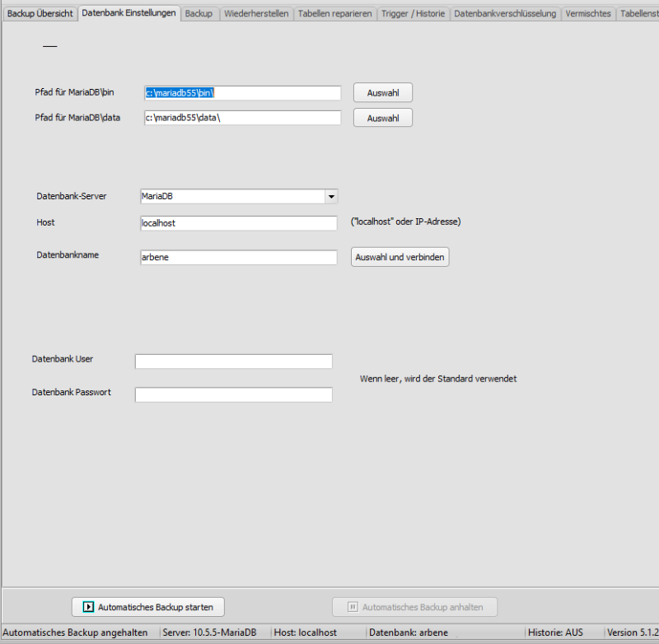Open the Tabellen reparieren tab
This screenshot has height=644, width=659.
click(334, 14)
